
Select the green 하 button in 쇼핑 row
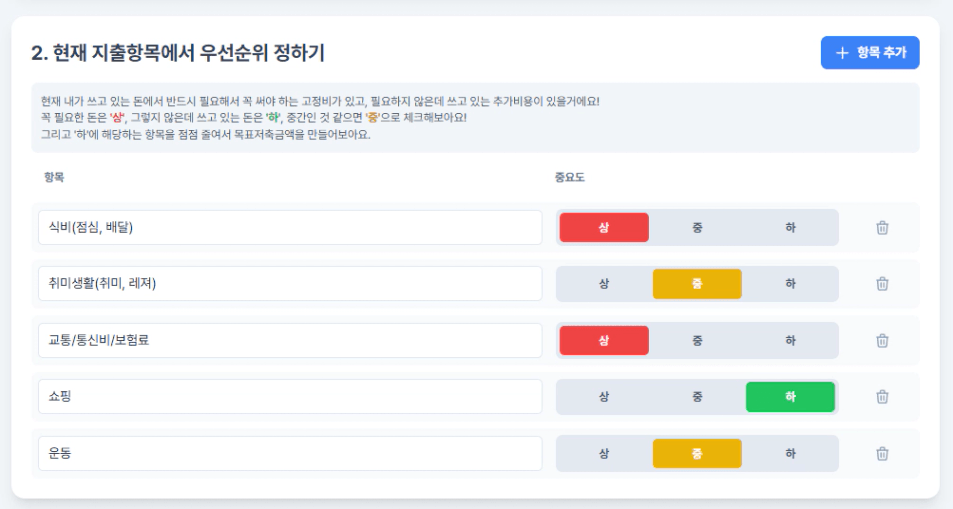(790, 396)
